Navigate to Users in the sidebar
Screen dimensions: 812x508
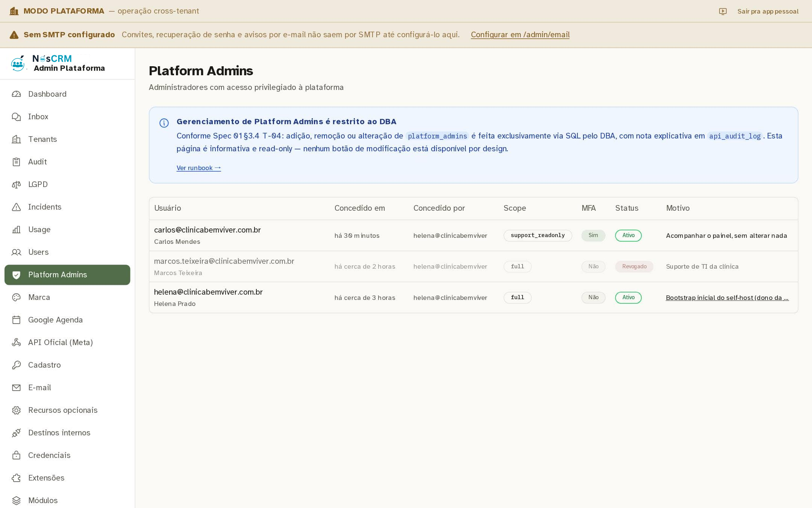point(67,252)
